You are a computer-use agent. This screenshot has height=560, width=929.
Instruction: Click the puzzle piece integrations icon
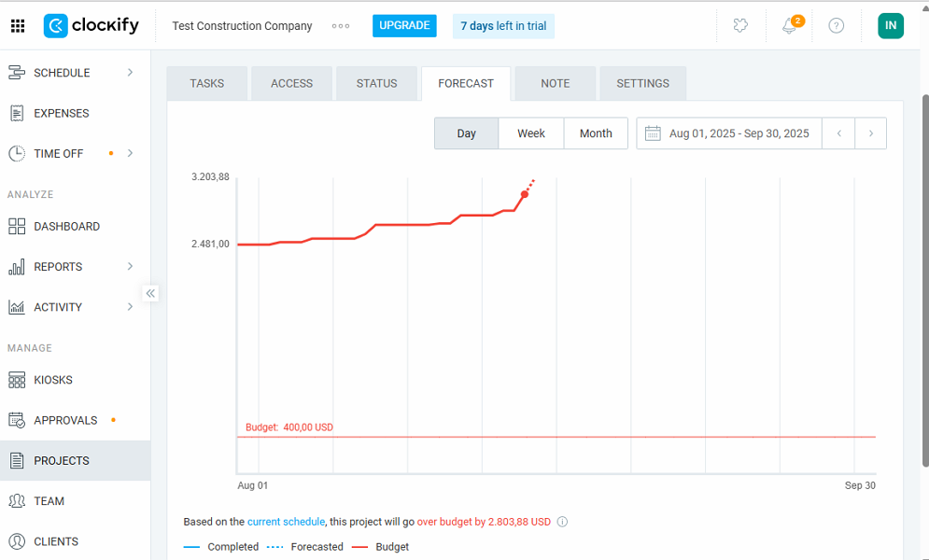740,25
